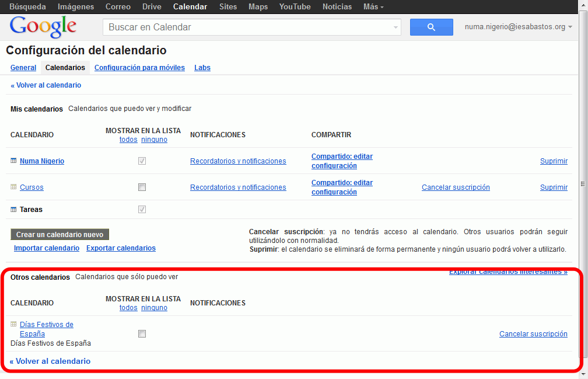
Task: Click the Google logo
Action: (43, 27)
